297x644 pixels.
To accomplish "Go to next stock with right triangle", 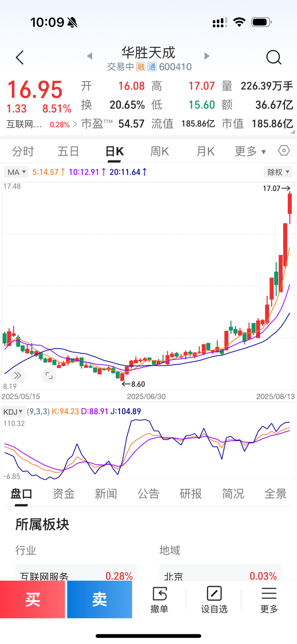I will (207, 56).
